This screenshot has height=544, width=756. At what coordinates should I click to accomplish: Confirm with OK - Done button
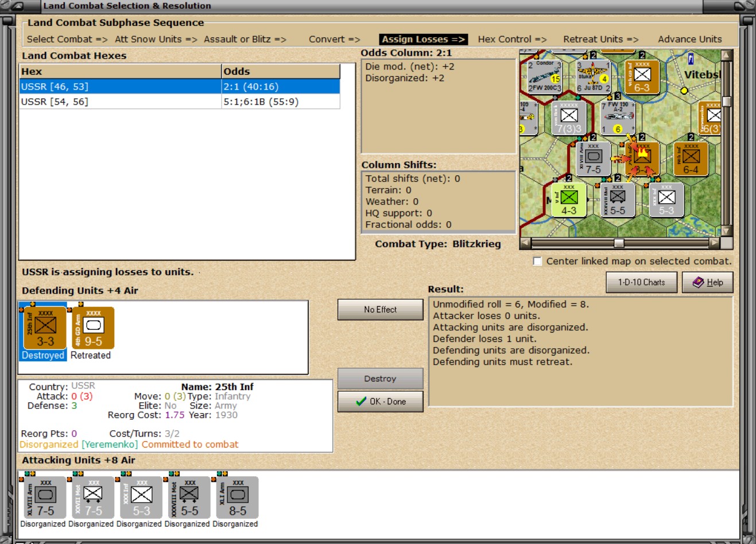(x=380, y=402)
